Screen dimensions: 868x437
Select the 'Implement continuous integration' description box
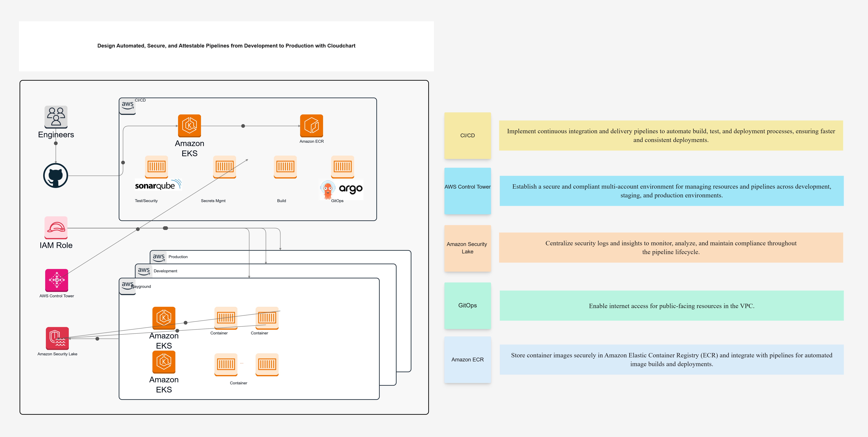671,136
